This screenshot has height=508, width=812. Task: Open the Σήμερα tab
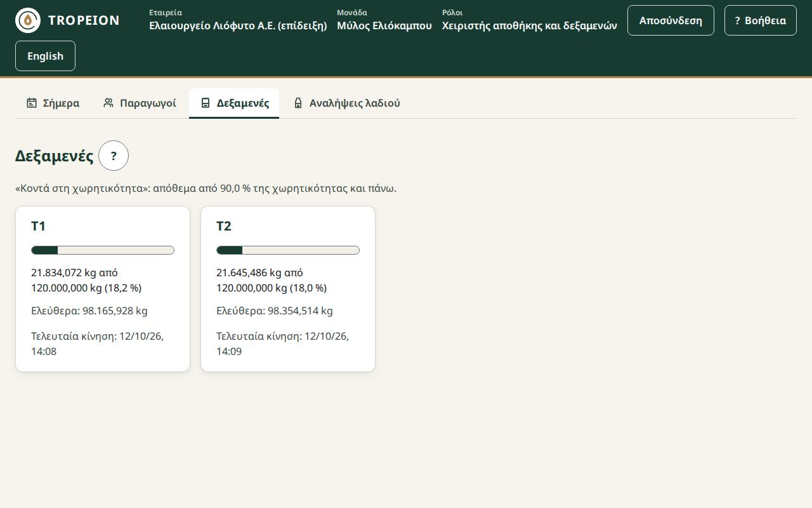(53, 103)
